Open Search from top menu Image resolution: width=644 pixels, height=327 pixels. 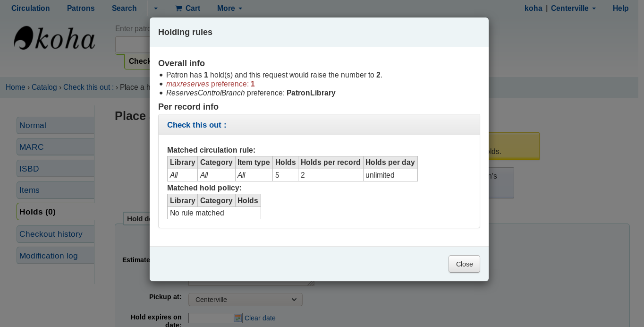click(x=124, y=9)
